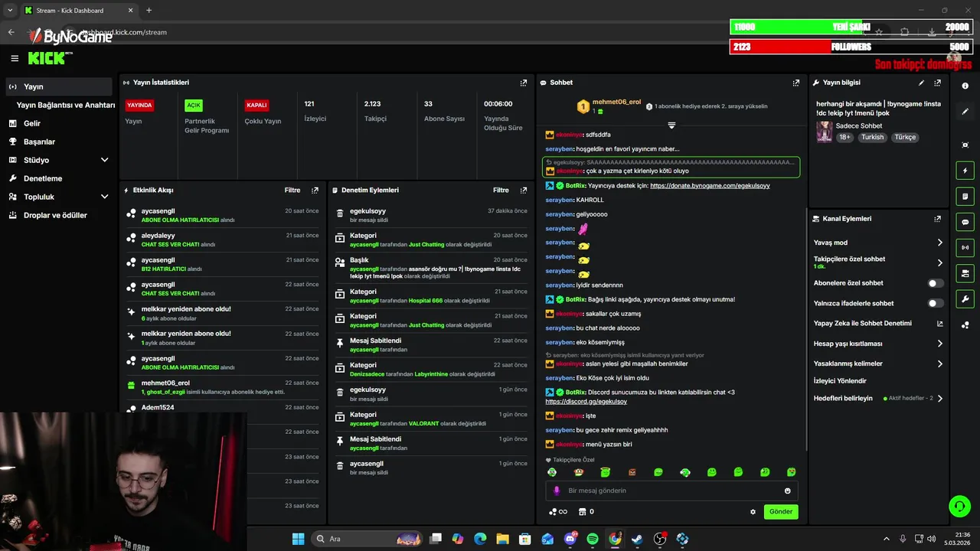Toggle the broadcast signal widget in right sidebar
This screenshot has width=980, height=551.
[x=965, y=247]
